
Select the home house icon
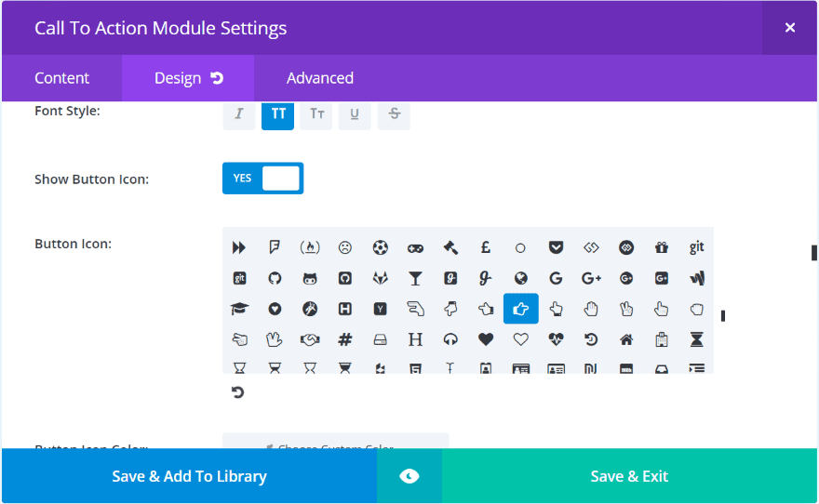626,340
